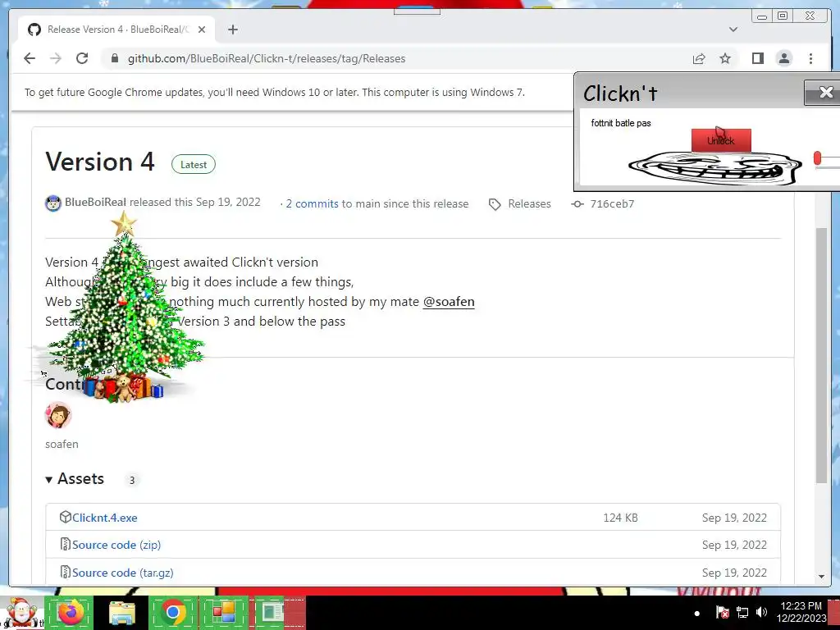Click the Christmas tree desktop gadget
The width and height of the screenshot is (840, 630).
tap(125, 307)
